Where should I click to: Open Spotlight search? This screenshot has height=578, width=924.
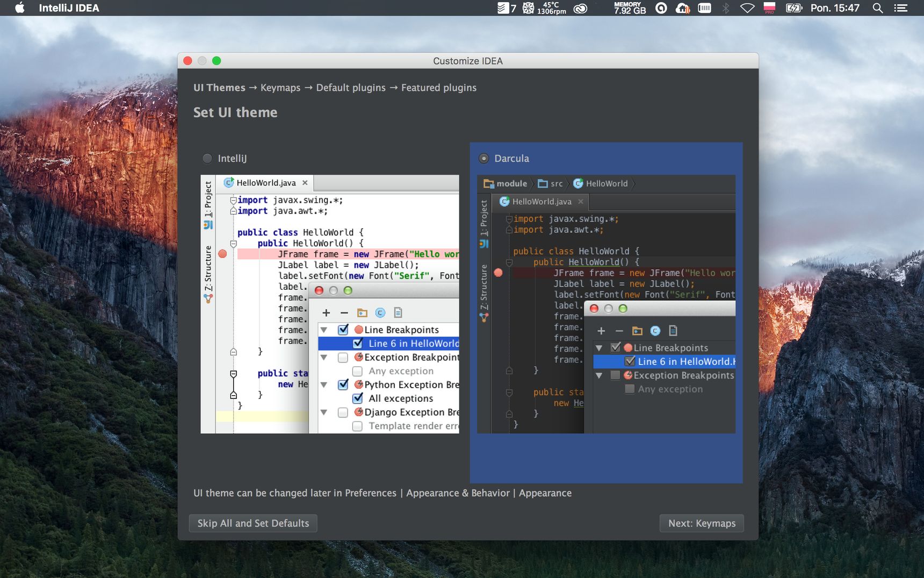click(878, 8)
